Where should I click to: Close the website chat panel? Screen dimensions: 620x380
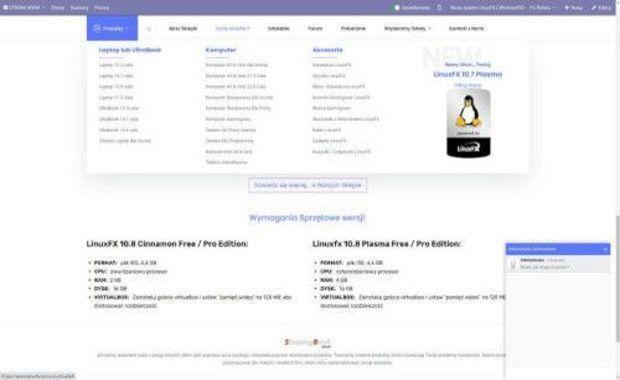605,249
